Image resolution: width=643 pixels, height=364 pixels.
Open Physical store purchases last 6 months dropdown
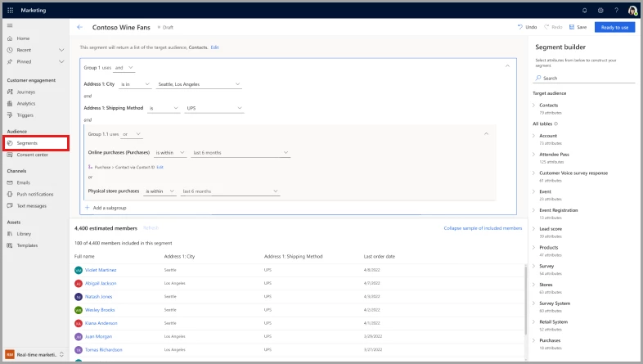pos(230,191)
